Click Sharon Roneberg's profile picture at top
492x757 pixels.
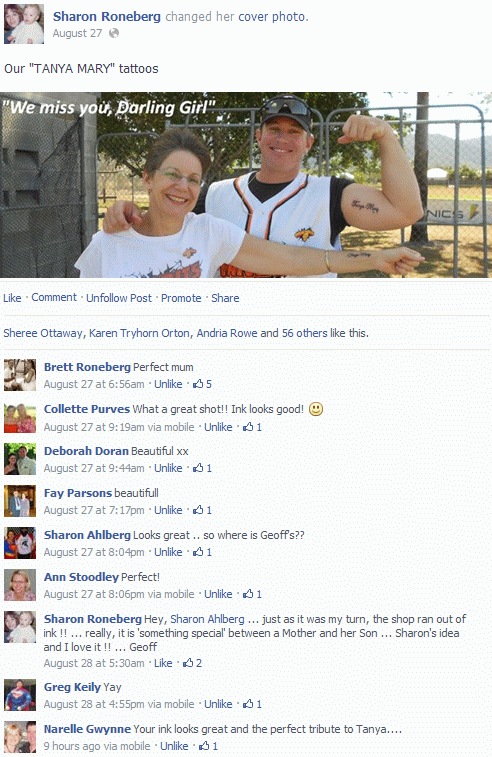(24, 24)
